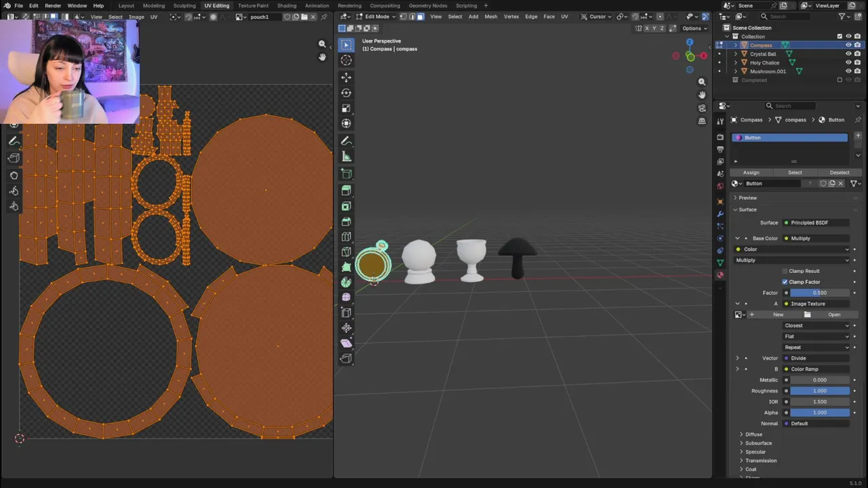Screen dimensions: 868x488
Task: Switch viewport to orthographic grid icon
Action: pyautogui.click(x=702, y=121)
